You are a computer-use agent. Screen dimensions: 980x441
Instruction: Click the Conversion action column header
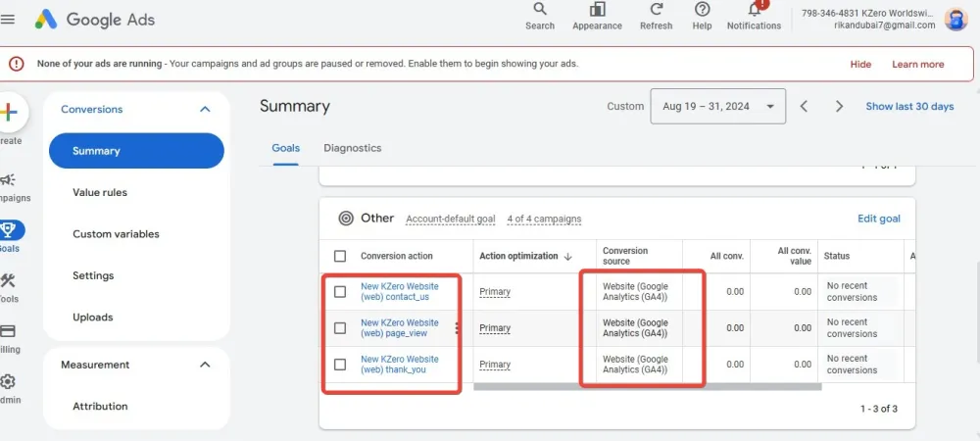tap(396, 256)
